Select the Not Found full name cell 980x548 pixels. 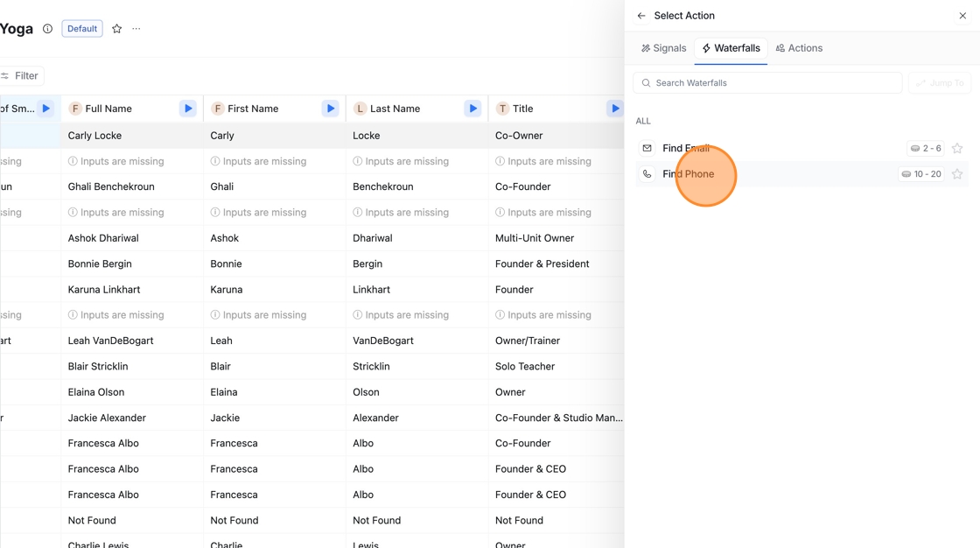132,520
